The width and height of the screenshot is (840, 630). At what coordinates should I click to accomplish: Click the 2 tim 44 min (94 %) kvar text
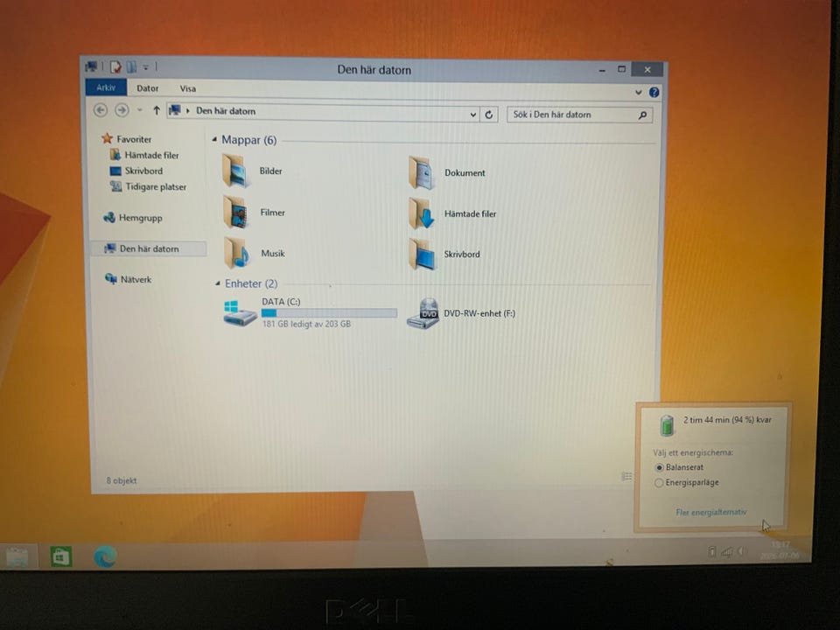727,420
